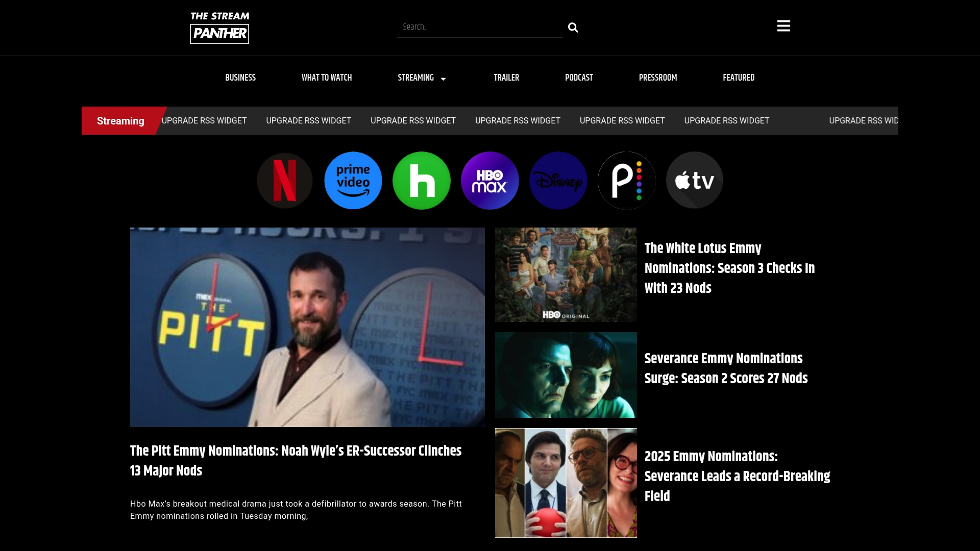Screen dimensions: 980x551
Task: Click the 2025 Emmy Nominations collage thumbnail
Action: (566, 483)
